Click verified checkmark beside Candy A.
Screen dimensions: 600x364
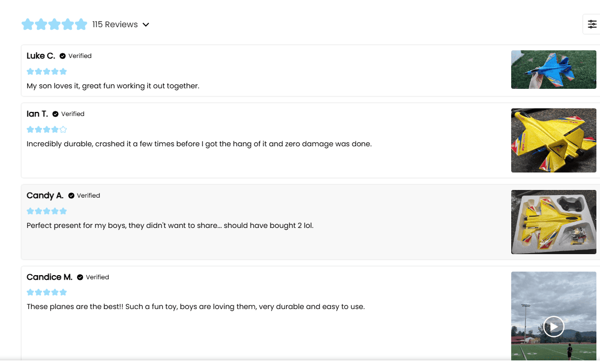point(71,196)
